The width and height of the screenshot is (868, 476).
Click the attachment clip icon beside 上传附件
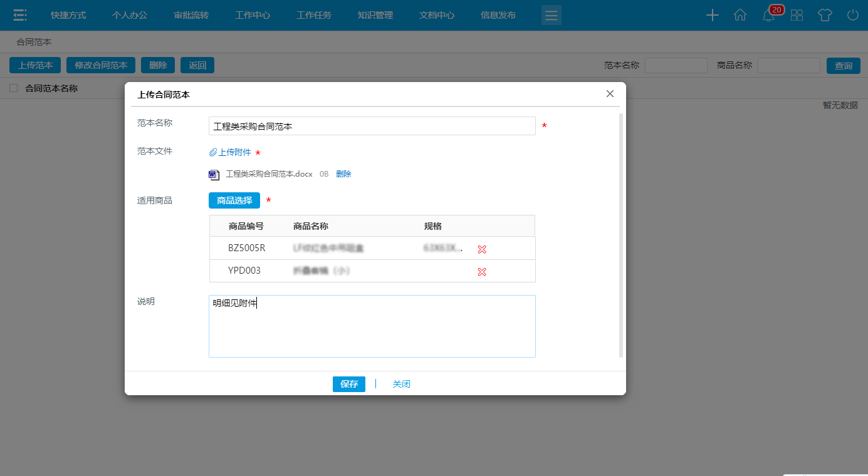tap(213, 152)
